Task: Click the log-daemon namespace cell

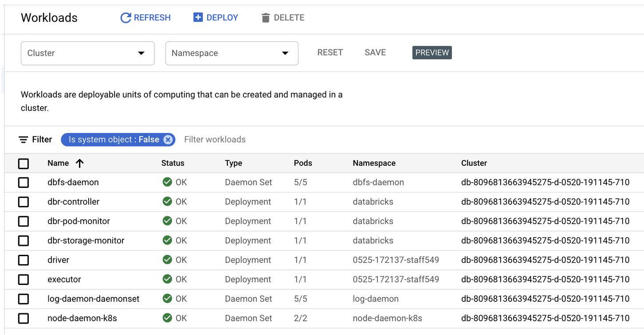Action: pyautogui.click(x=376, y=299)
